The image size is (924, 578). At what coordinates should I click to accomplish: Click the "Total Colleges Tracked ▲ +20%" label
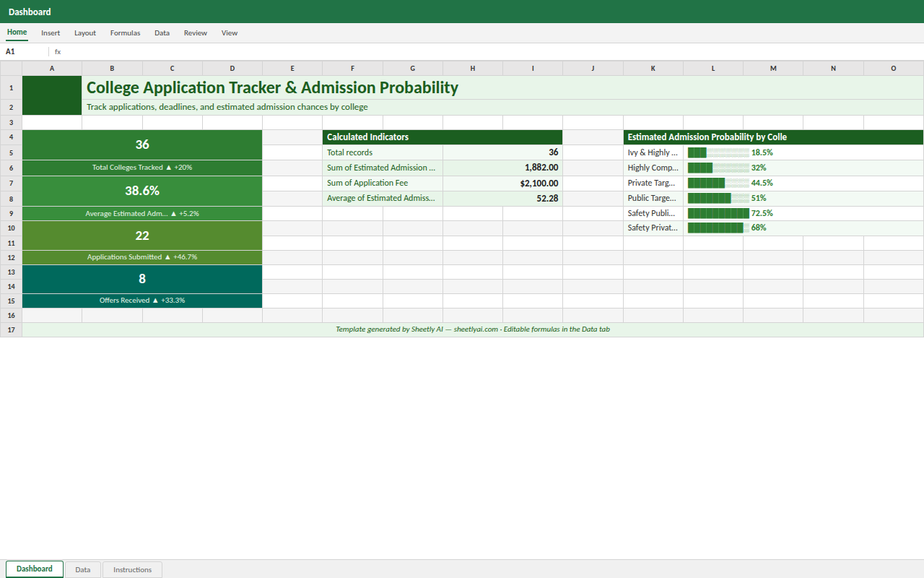pos(142,168)
